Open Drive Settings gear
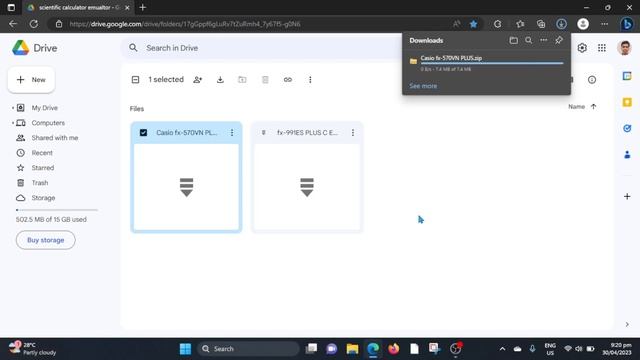The image size is (640, 360). click(x=582, y=48)
